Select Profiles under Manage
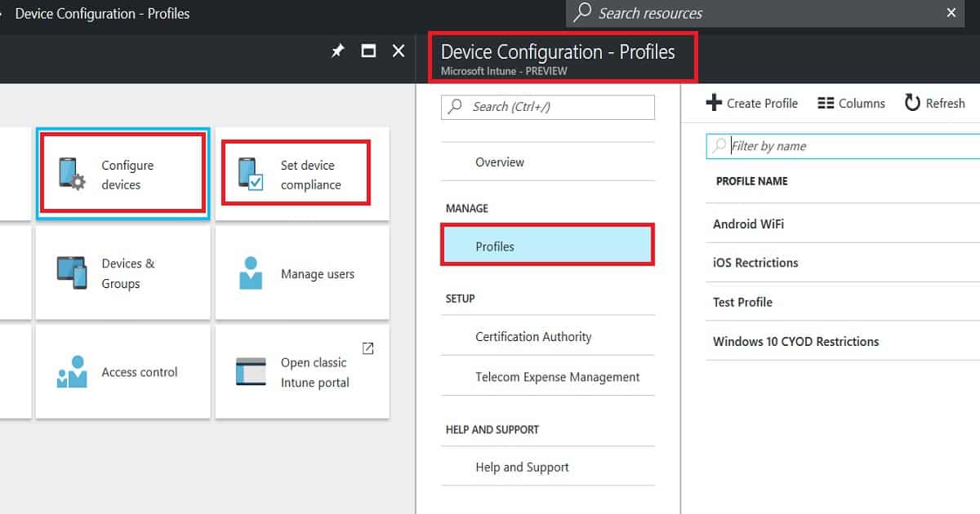 [x=548, y=246]
